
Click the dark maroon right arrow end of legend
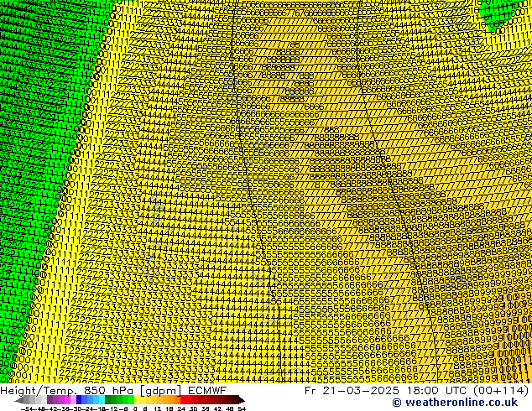tap(242, 400)
